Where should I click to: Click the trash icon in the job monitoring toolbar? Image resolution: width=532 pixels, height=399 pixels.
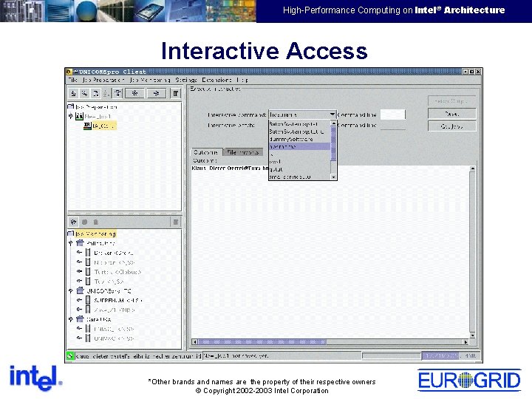click(x=176, y=222)
